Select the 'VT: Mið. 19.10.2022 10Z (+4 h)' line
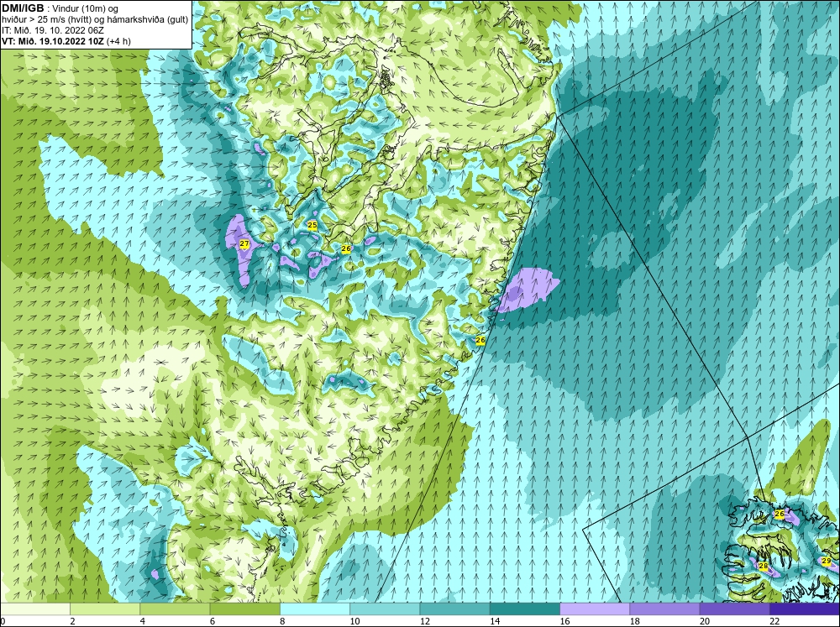 point(66,41)
